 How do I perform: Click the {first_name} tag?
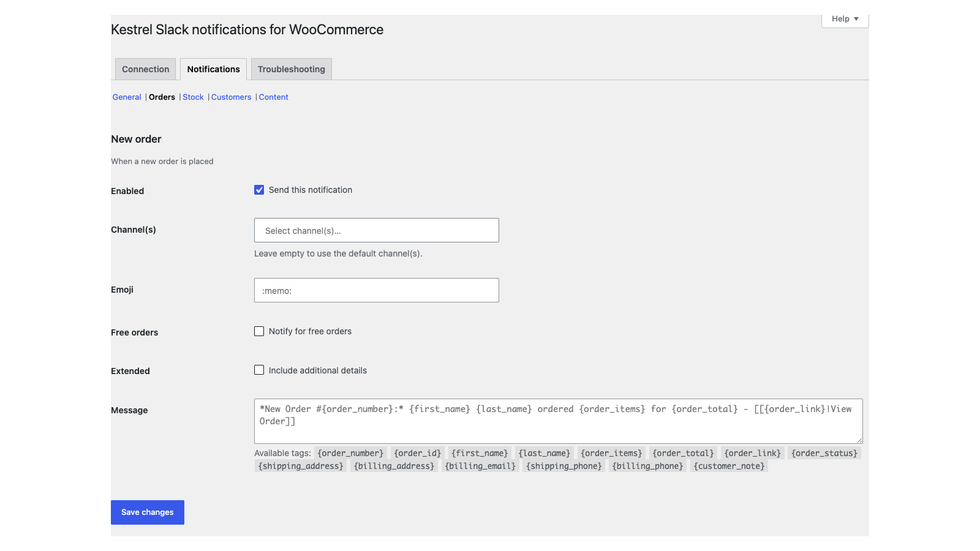[480, 453]
